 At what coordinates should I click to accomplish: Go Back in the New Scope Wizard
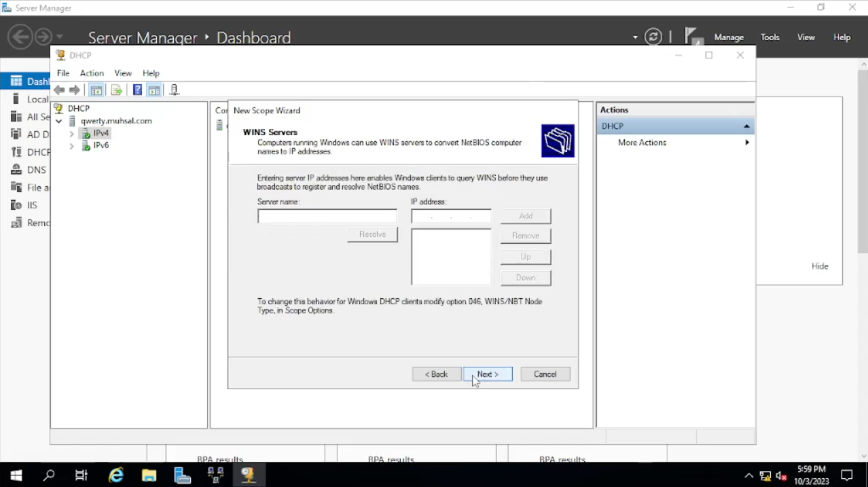pyautogui.click(x=436, y=374)
